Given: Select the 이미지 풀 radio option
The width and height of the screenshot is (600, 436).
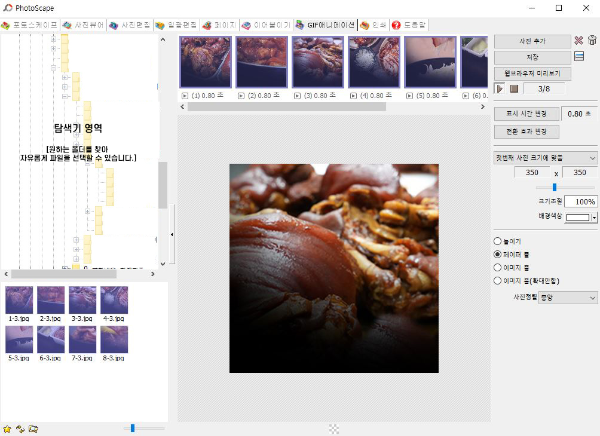Looking at the screenshot, I should coord(497,268).
